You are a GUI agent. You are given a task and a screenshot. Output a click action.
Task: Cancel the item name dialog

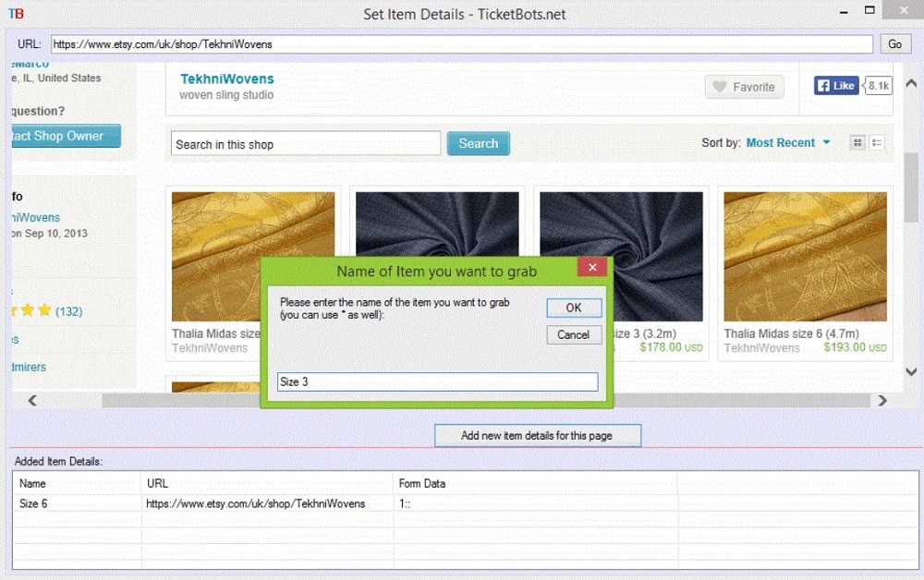tap(574, 335)
